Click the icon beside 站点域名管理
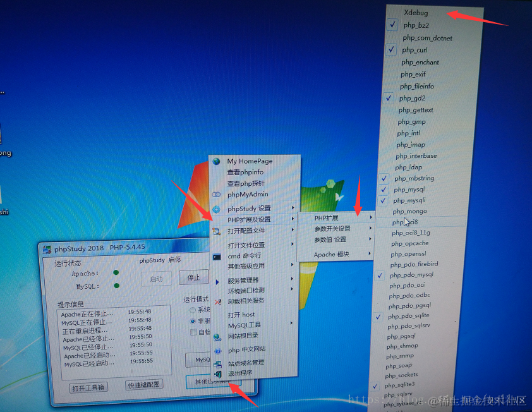The width and height of the screenshot is (532, 412). [x=217, y=365]
